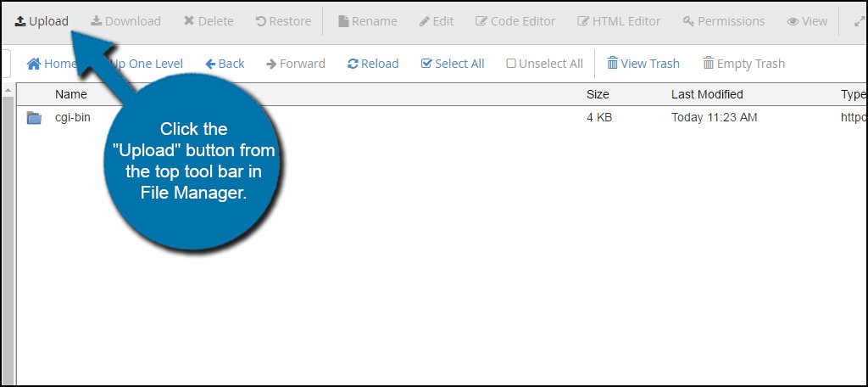The height and width of the screenshot is (387, 868).
Task: Go to the Home directory
Action: (x=52, y=64)
